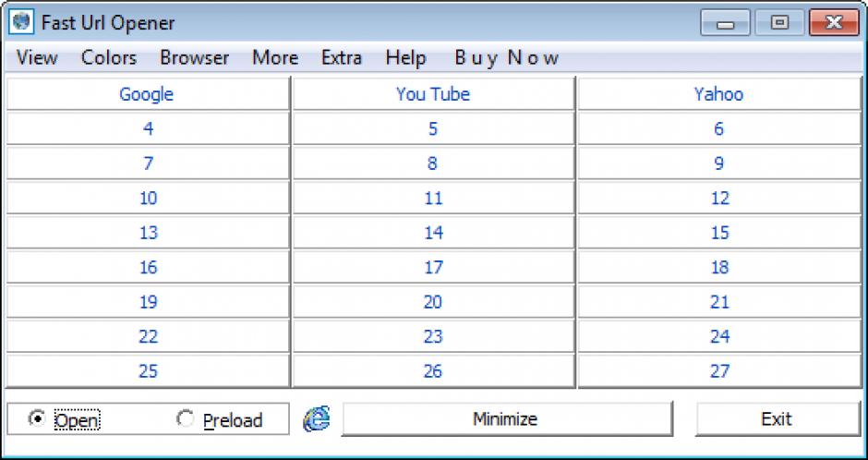The height and width of the screenshot is (460, 868).
Task: Click URL slot button 25
Action: coord(147,370)
